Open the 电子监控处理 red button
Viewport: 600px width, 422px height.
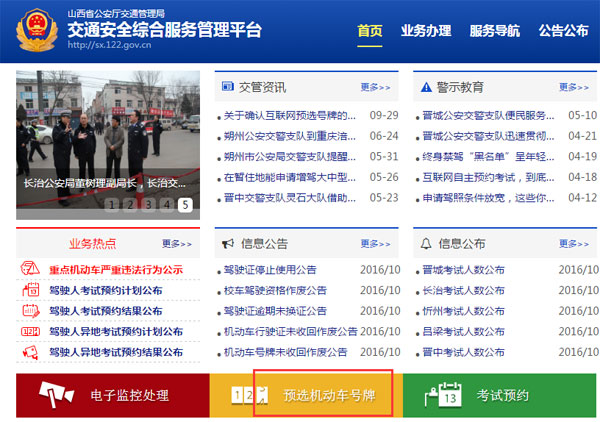click(x=112, y=395)
